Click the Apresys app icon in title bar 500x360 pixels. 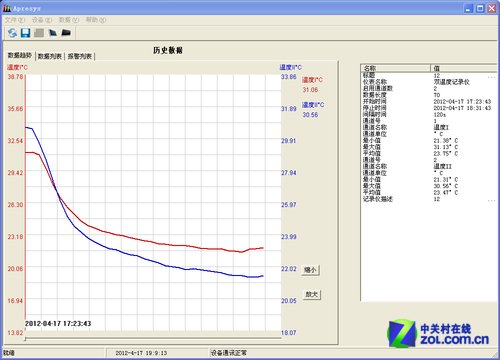tap(7, 8)
